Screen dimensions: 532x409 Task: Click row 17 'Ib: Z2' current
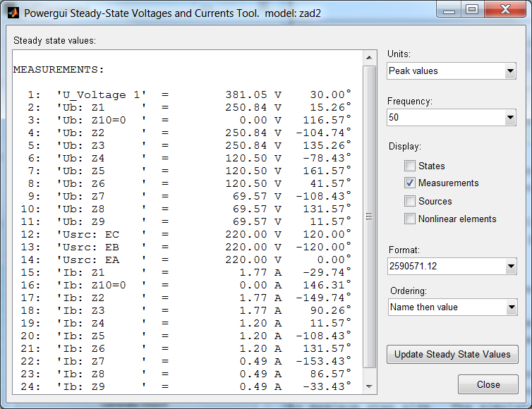pos(186,298)
